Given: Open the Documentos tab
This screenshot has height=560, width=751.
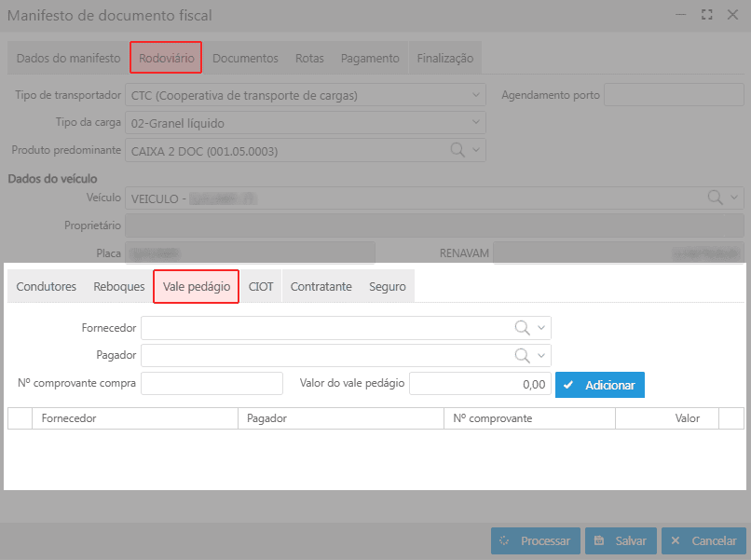Looking at the screenshot, I should pos(245,58).
